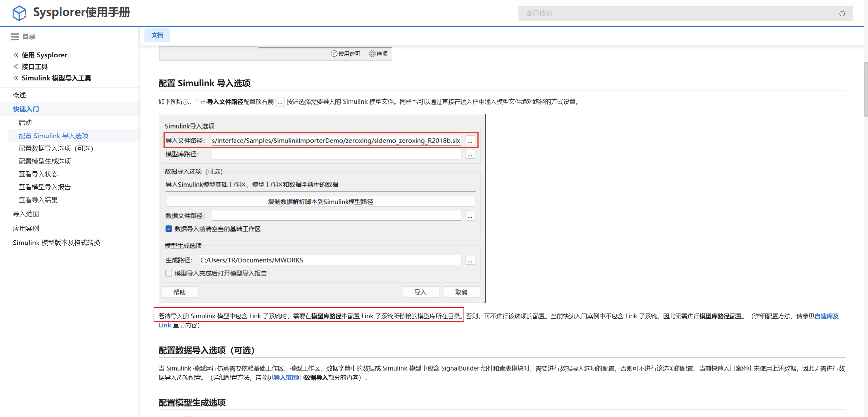Click the 选项 gear icon
The height and width of the screenshot is (417, 868).
point(372,54)
